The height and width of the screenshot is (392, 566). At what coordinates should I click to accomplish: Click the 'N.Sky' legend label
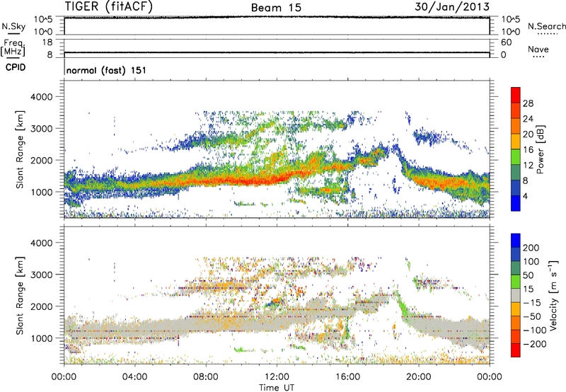click(x=13, y=26)
